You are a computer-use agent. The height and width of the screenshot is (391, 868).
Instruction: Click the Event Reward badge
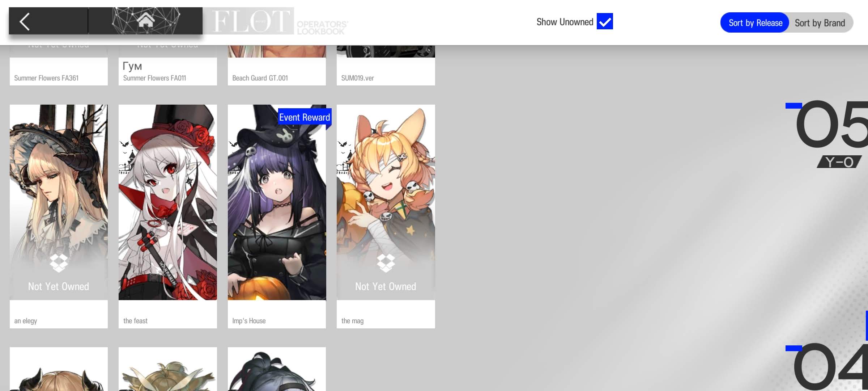coord(305,117)
